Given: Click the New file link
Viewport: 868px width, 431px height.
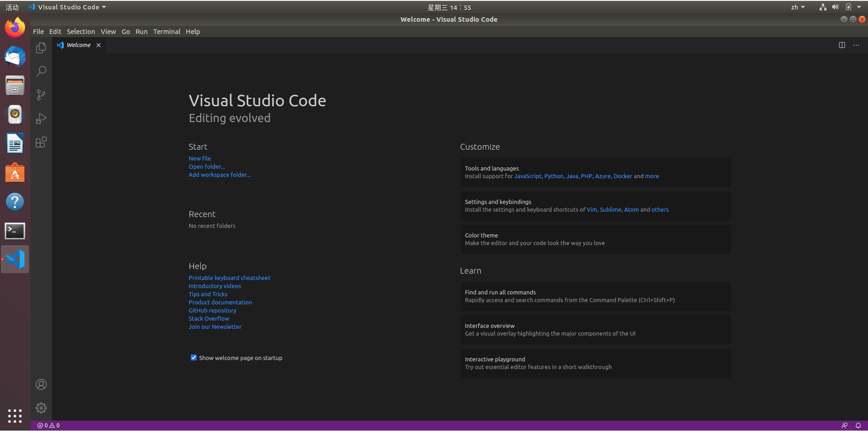Looking at the screenshot, I should click(x=200, y=159).
